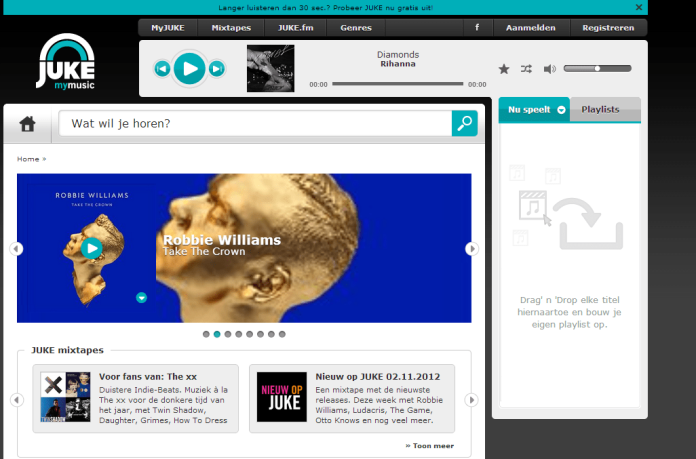Select the second carousel dot

click(217, 334)
